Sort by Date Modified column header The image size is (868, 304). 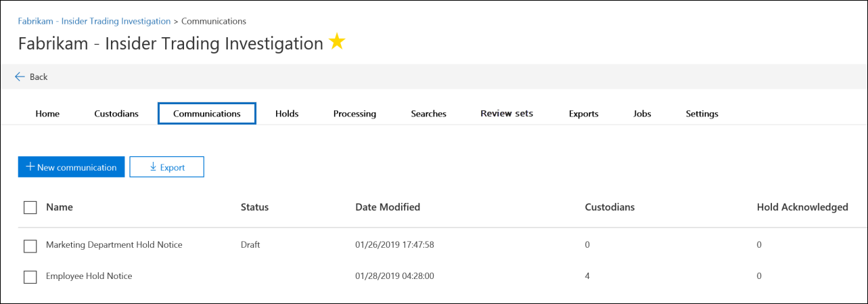(388, 207)
